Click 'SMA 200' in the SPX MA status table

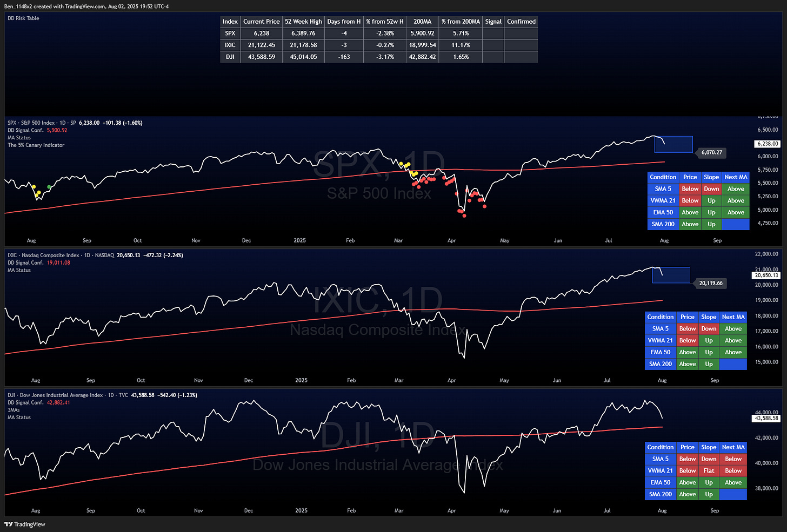pos(663,224)
